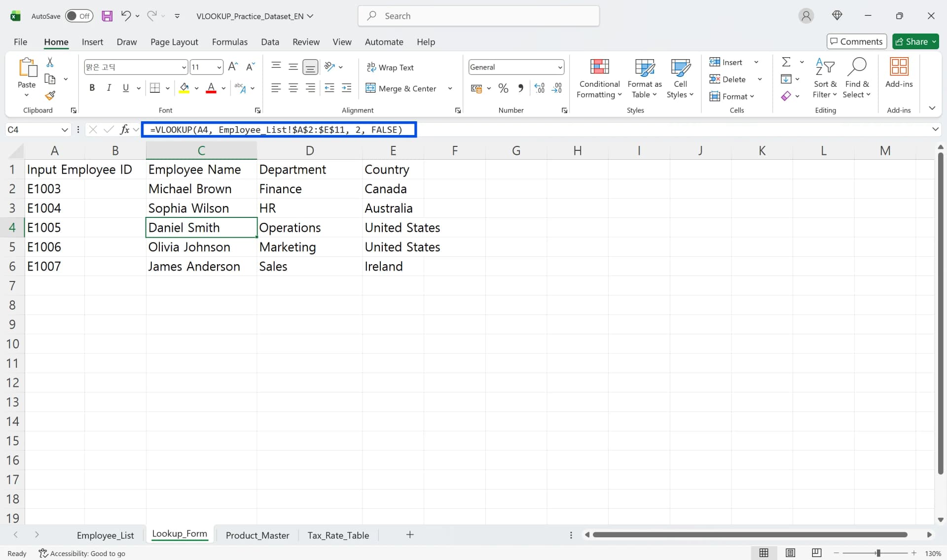Open the Tax_Rate_Table sheet
The image size is (947, 560).
pyautogui.click(x=338, y=535)
